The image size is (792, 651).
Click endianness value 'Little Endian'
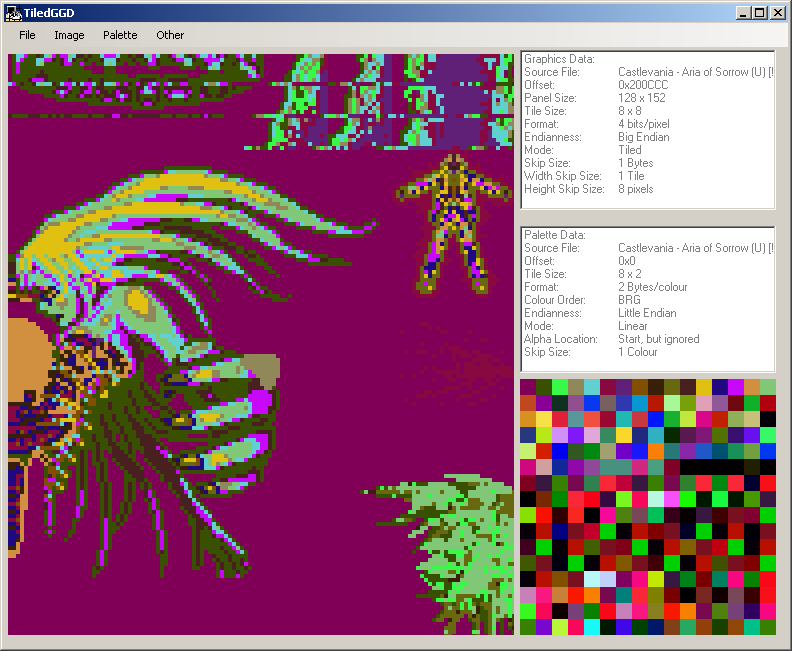click(647, 313)
